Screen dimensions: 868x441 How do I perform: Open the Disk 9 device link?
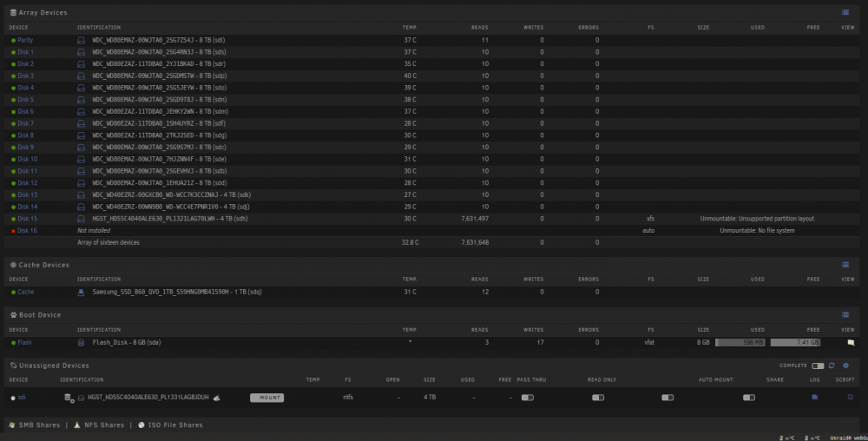25,148
